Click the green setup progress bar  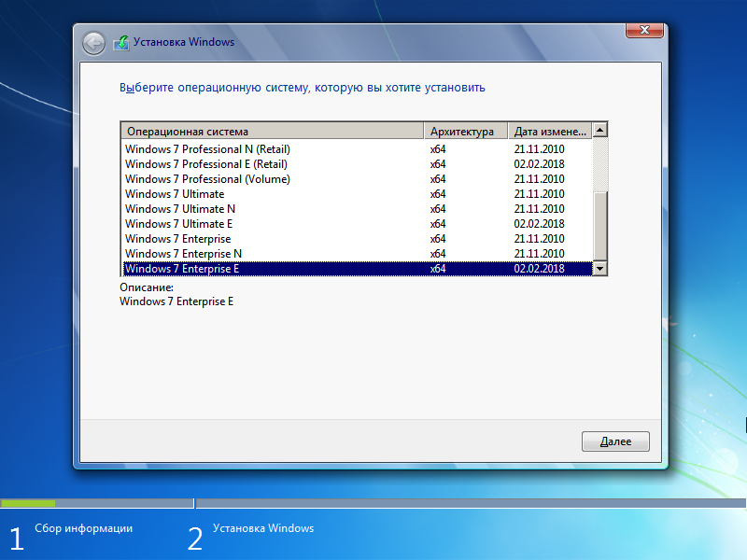28,503
